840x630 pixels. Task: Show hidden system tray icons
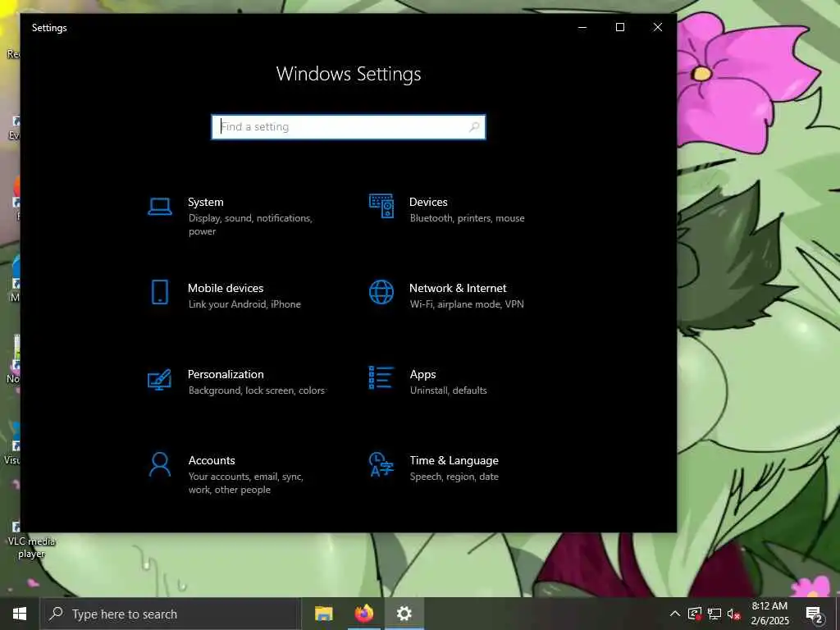(x=675, y=614)
